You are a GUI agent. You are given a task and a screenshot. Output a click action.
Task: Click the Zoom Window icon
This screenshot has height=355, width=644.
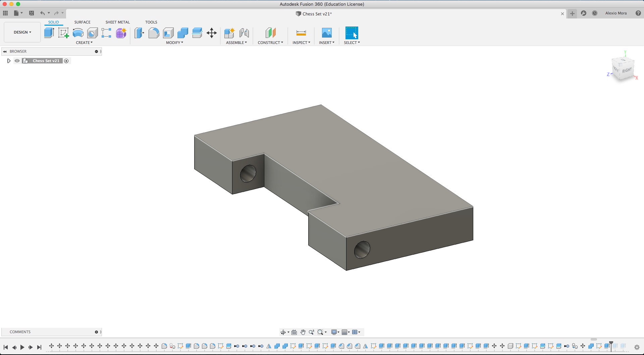[320, 332]
